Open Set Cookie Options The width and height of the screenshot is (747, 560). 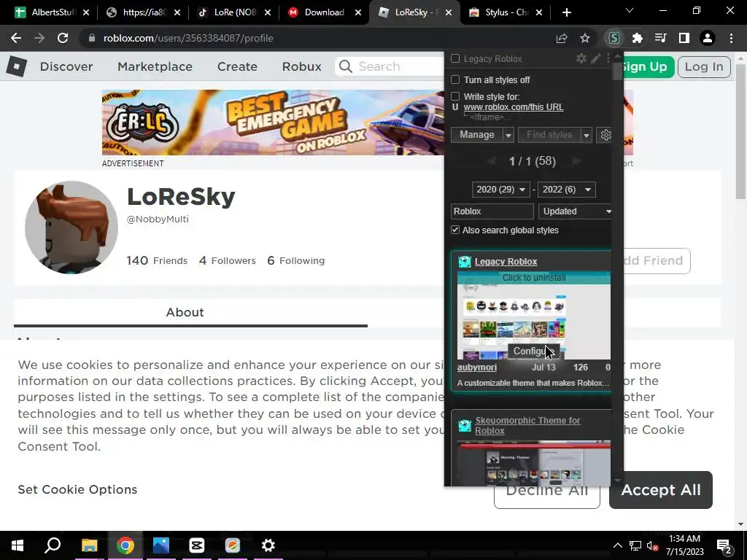[77, 489]
